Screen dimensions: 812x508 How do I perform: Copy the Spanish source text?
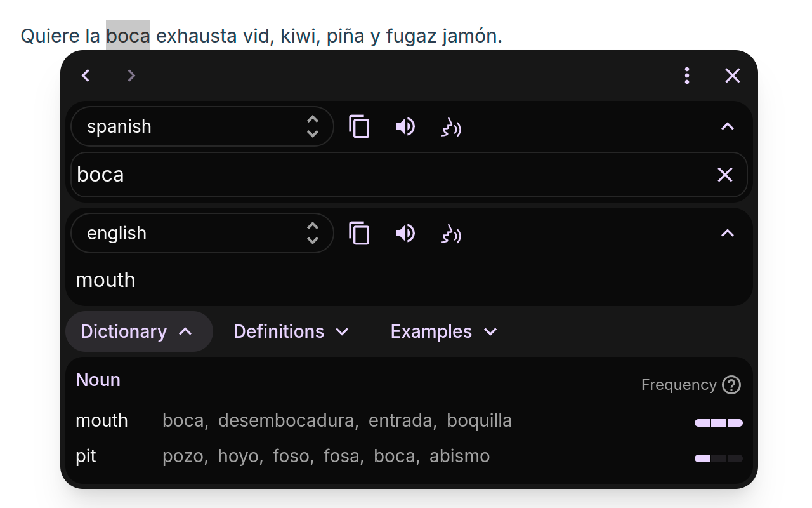359,127
